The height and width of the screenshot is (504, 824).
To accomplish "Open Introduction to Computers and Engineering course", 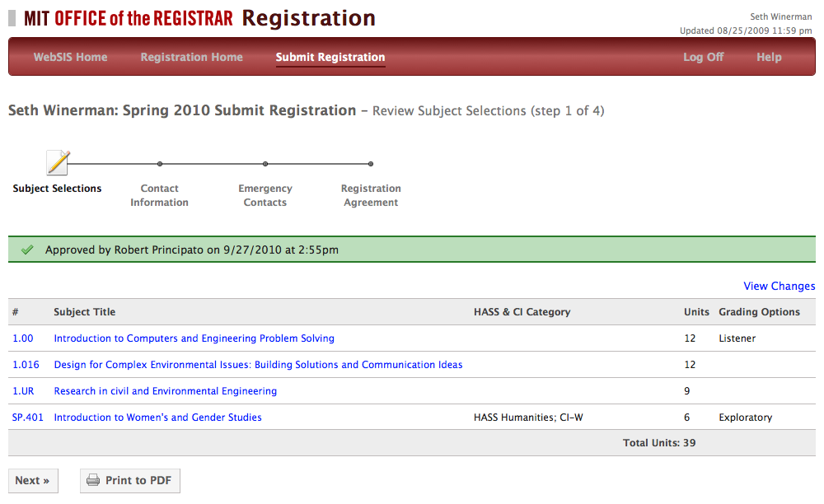I will (x=194, y=338).
